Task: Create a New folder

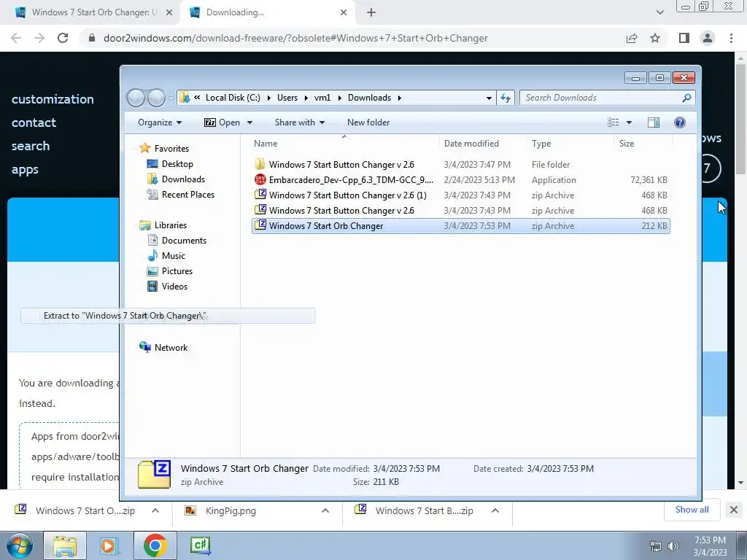Action: [x=368, y=122]
